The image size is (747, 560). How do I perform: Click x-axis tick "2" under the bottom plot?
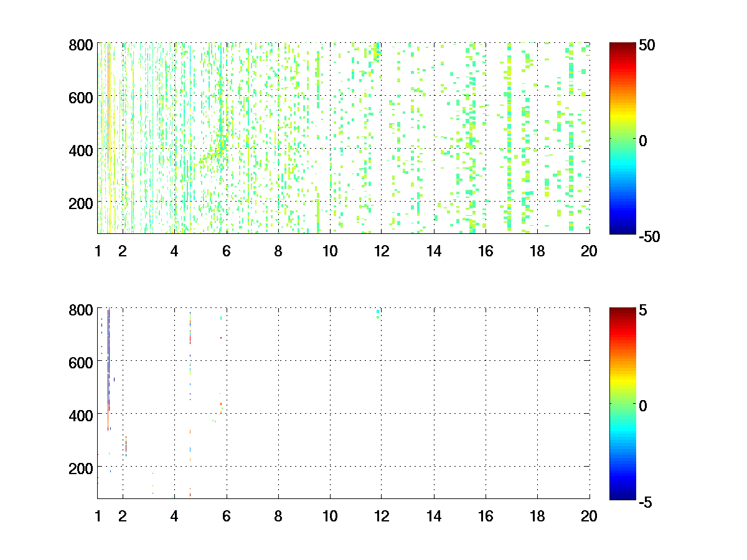(123, 516)
